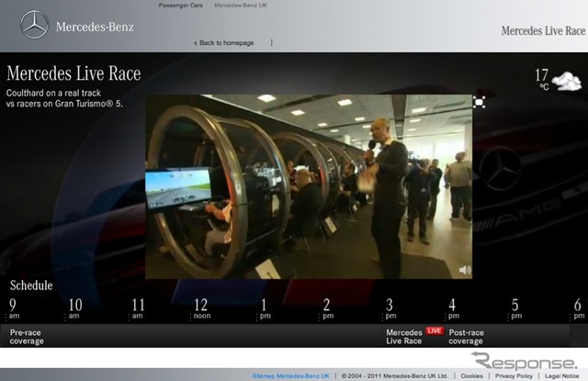Select Pre-race coverage in schedule

click(27, 337)
